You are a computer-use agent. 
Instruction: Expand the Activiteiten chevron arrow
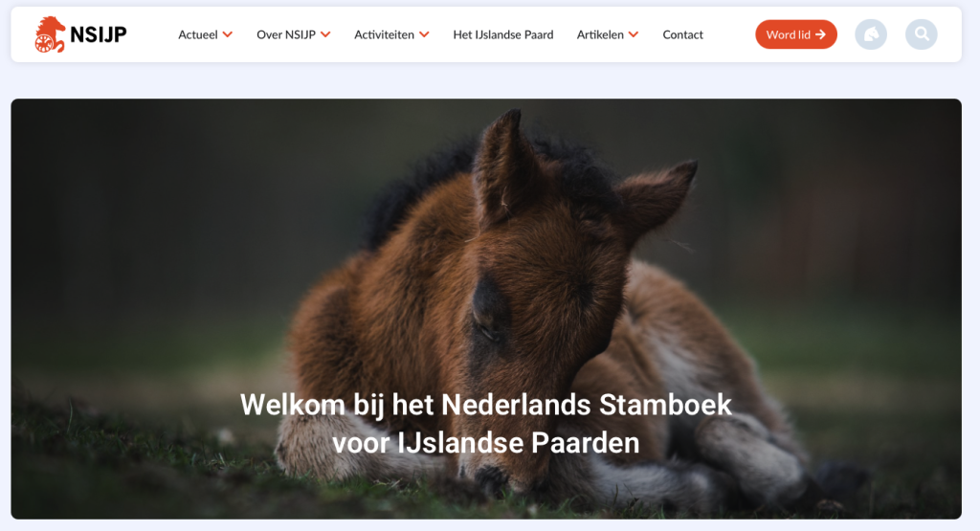point(424,34)
